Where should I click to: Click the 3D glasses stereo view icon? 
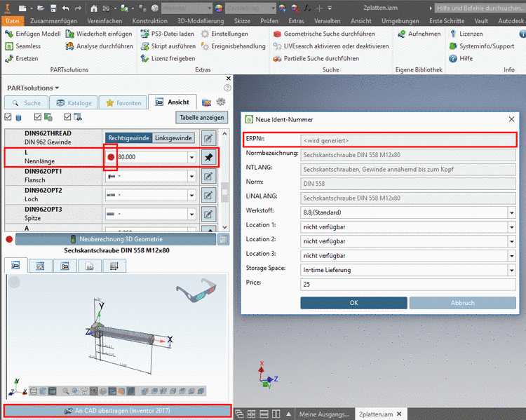(x=196, y=290)
